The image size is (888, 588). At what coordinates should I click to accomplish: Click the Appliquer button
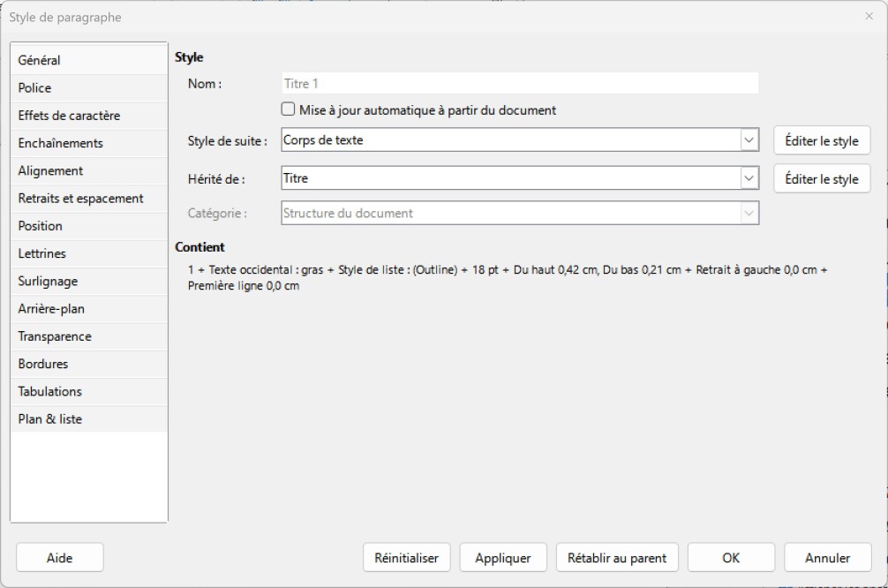pyautogui.click(x=502, y=558)
